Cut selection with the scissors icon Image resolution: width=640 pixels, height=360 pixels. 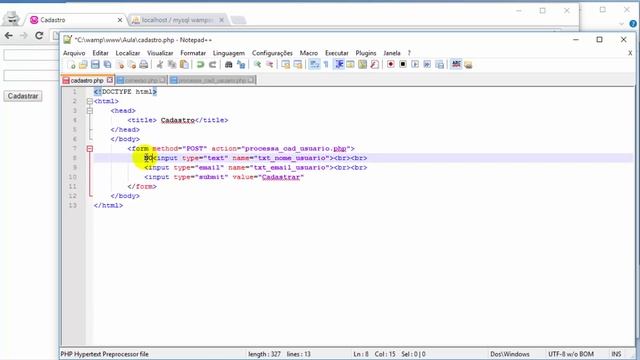[x=160, y=64]
